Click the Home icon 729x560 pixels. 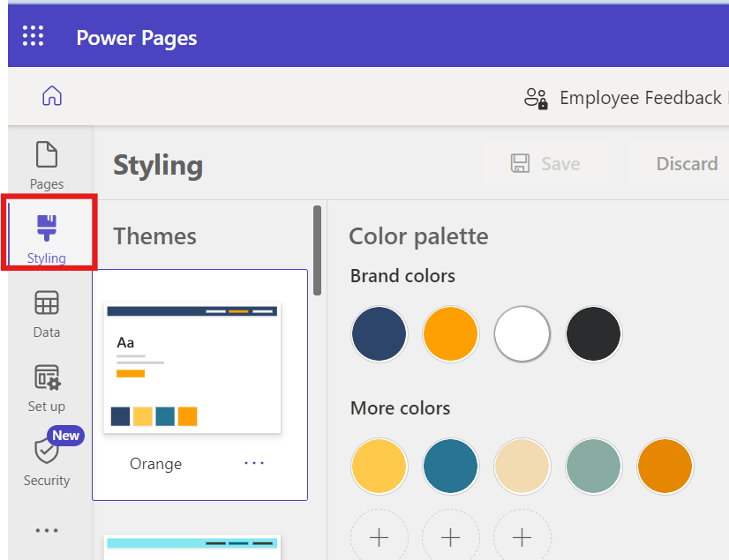(x=52, y=96)
